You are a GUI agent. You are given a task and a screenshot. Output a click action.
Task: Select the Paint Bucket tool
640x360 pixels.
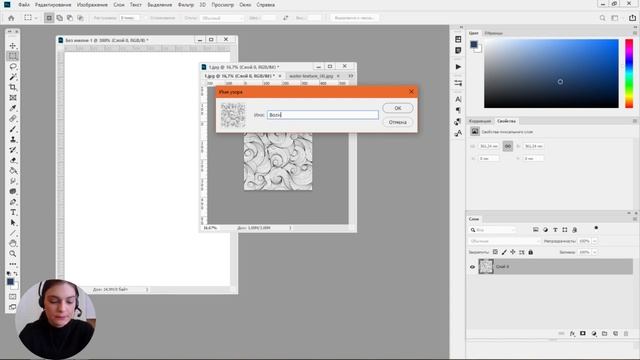pos(13,171)
